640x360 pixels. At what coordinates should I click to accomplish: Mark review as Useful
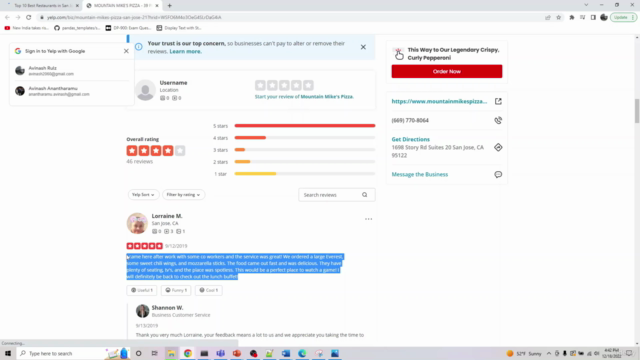coord(142,290)
